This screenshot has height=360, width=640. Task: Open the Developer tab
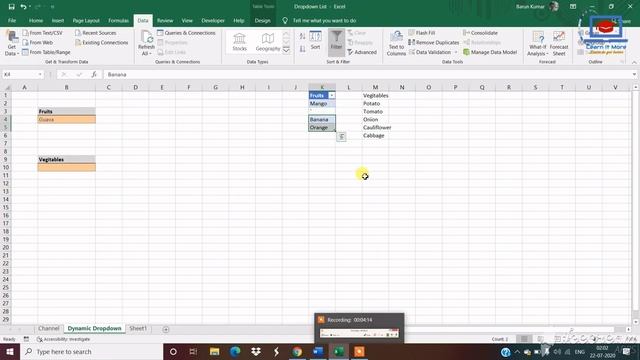tap(213, 20)
